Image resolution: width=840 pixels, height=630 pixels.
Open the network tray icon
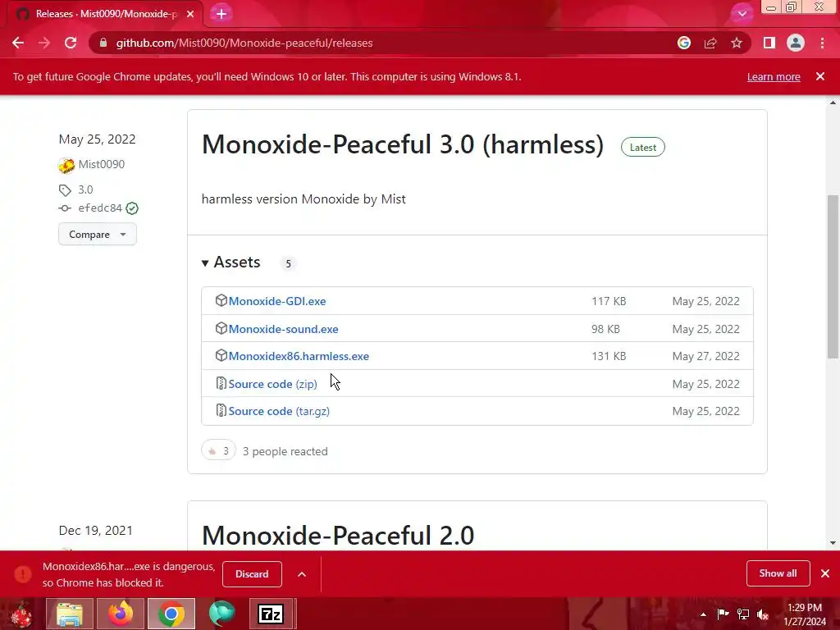coord(743,614)
